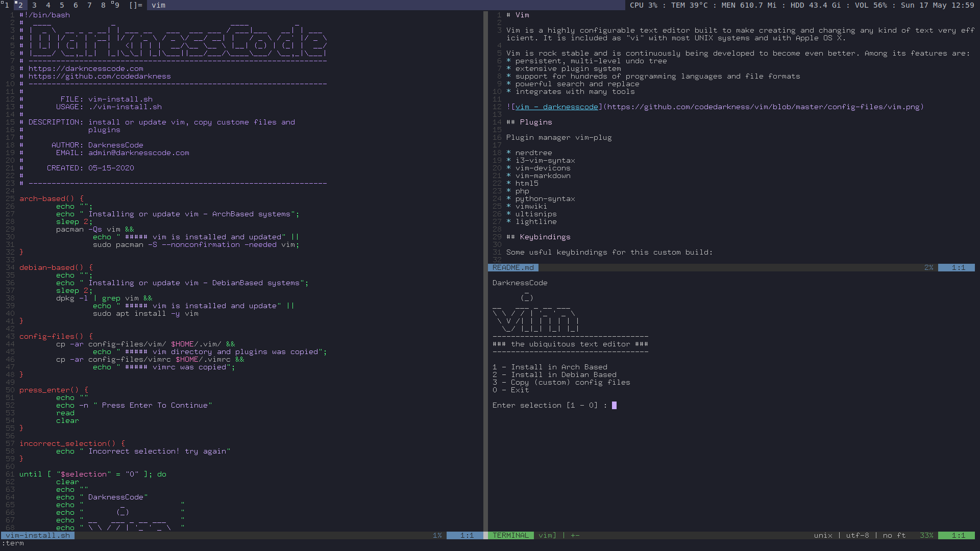Click the README.md tab
This screenshot has height=551, width=980.
(513, 267)
